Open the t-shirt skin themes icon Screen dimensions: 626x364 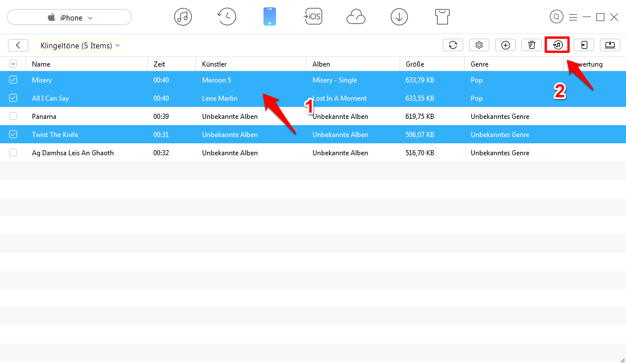pyautogui.click(x=442, y=17)
